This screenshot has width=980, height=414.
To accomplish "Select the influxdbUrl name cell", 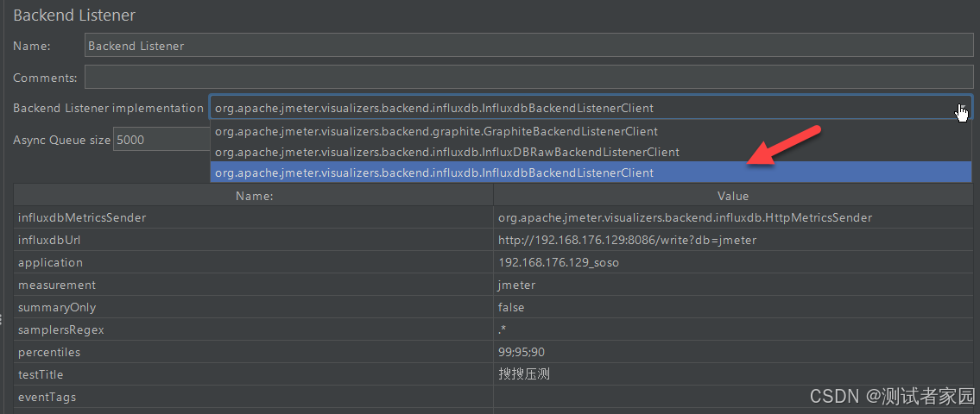I will [x=254, y=240].
